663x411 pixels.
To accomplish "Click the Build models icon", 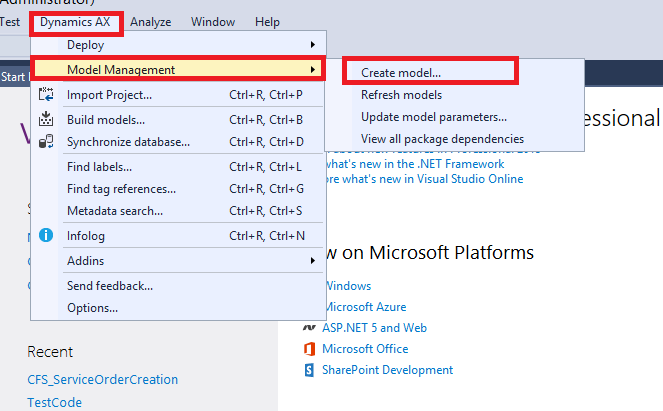I will pos(46,120).
